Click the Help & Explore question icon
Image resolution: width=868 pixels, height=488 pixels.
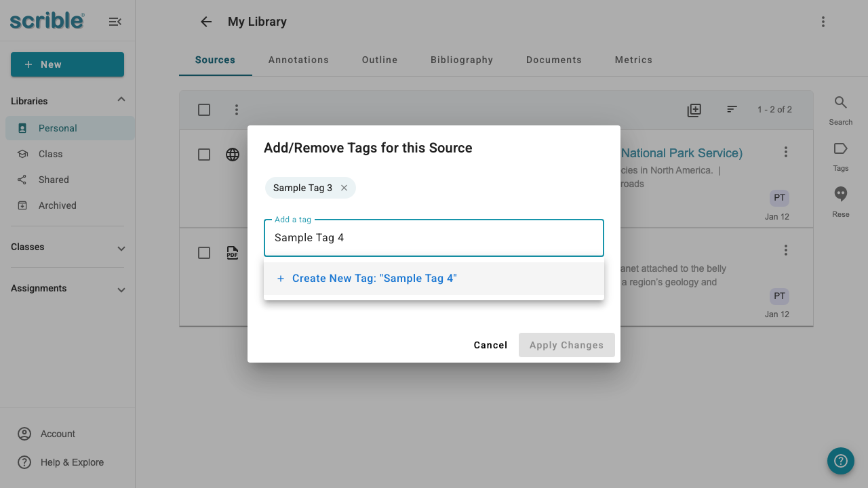24,462
